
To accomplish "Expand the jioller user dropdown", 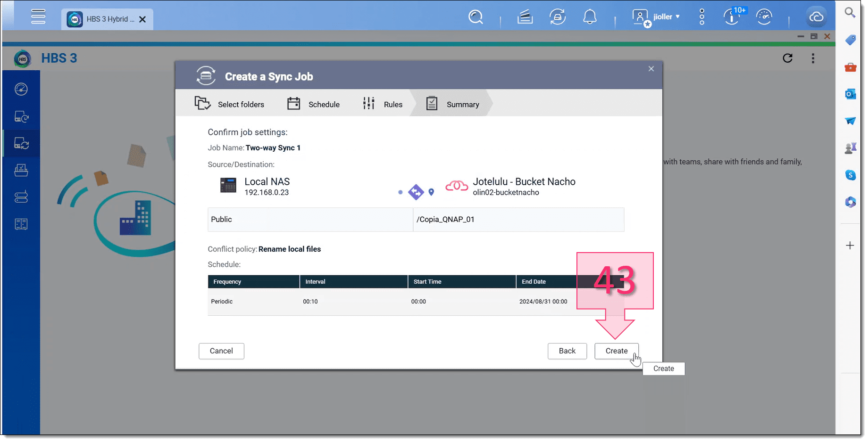I will pyautogui.click(x=656, y=17).
